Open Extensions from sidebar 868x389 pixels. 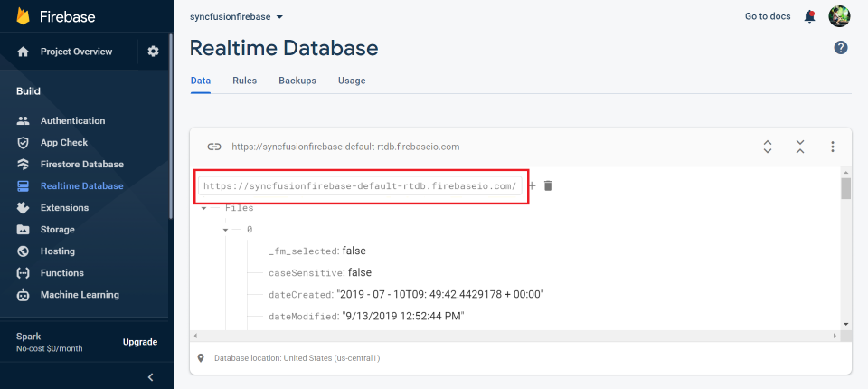coord(64,208)
